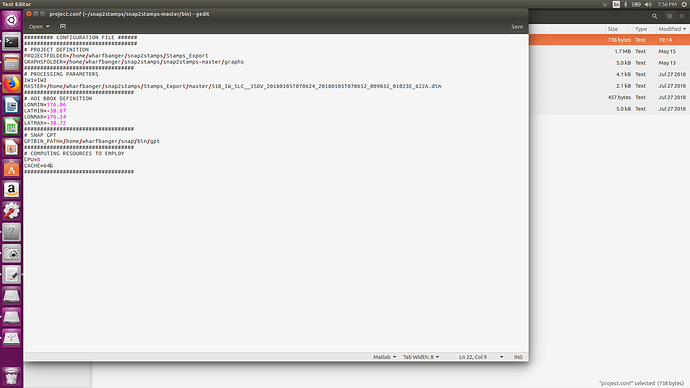
Task: Launch the Screenshot camera tool in dock
Action: (x=11, y=253)
